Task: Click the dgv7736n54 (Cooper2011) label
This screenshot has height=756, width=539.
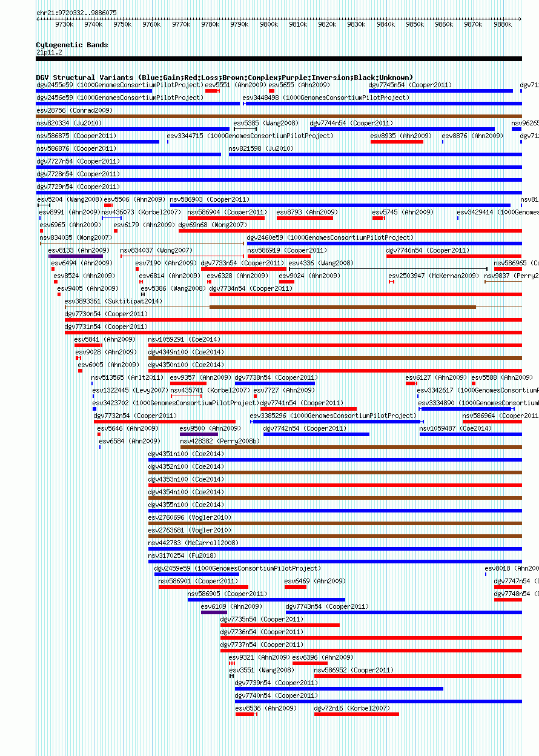Action: pyautogui.click(x=262, y=632)
